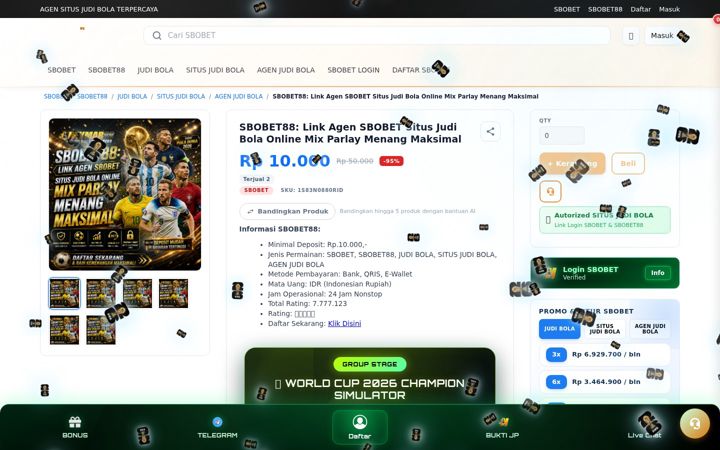Click the Beli button
The image size is (720, 450).
[x=628, y=163]
